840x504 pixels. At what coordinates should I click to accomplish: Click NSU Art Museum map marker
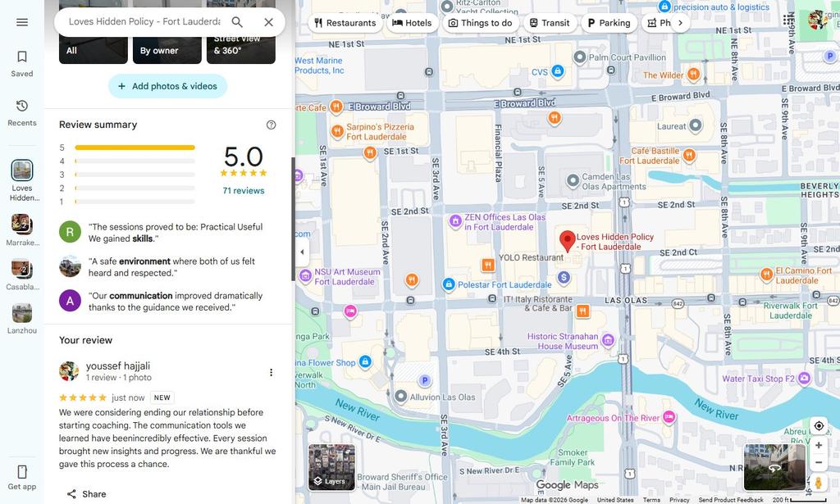pos(305,275)
